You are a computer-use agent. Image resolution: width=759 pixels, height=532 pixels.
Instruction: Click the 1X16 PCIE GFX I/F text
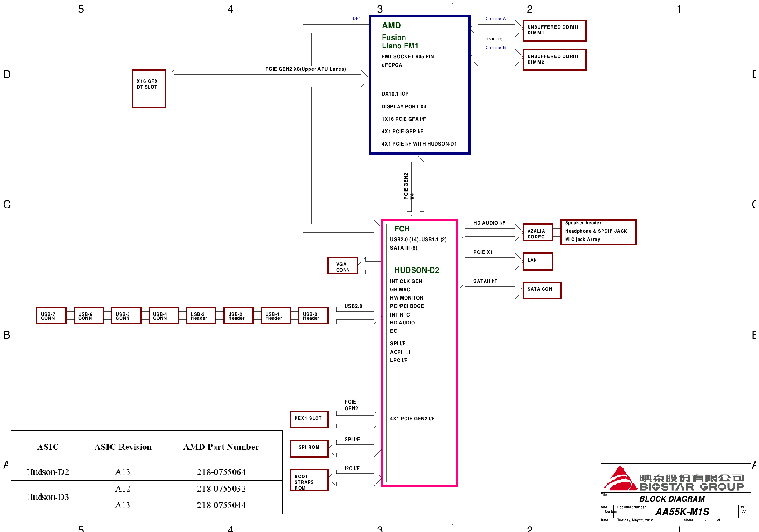point(404,119)
